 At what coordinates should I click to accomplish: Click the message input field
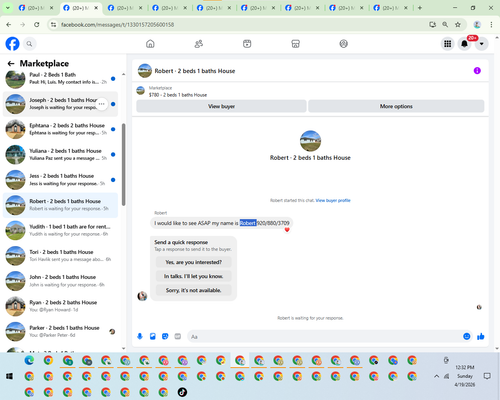click(325, 337)
